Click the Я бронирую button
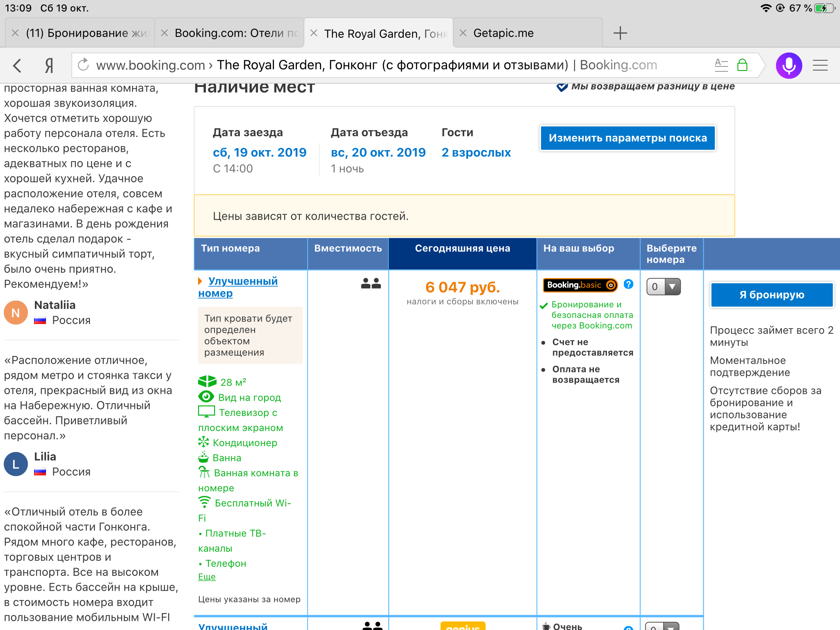Viewport: 840px width, 630px height. (x=772, y=294)
